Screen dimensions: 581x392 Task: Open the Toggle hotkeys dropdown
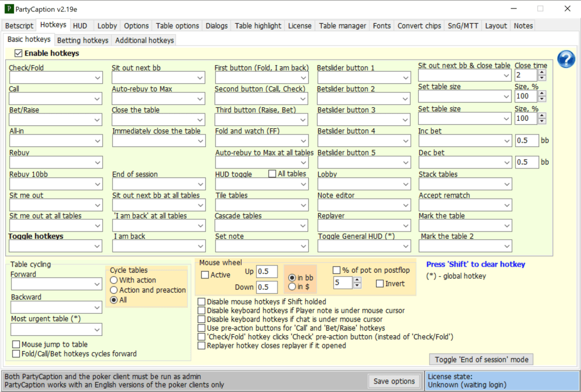click(56, 246)
